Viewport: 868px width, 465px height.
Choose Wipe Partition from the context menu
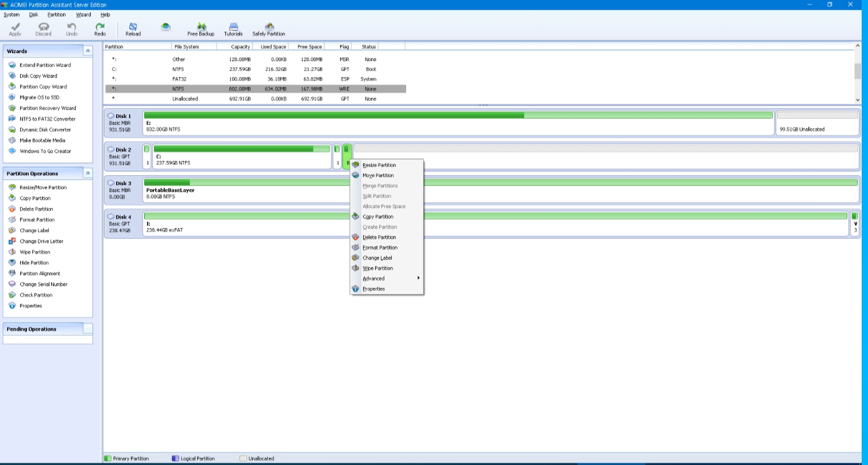(387, 269)
